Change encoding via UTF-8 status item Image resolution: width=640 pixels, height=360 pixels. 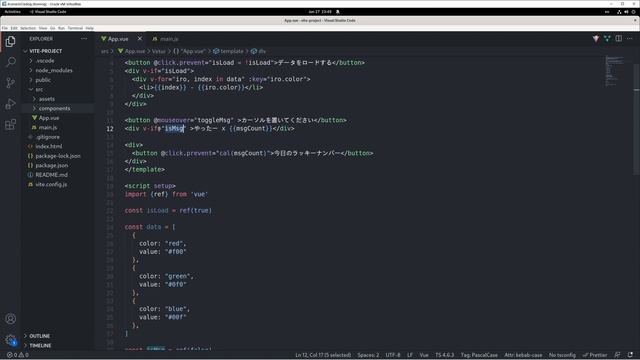coord(393,355)
